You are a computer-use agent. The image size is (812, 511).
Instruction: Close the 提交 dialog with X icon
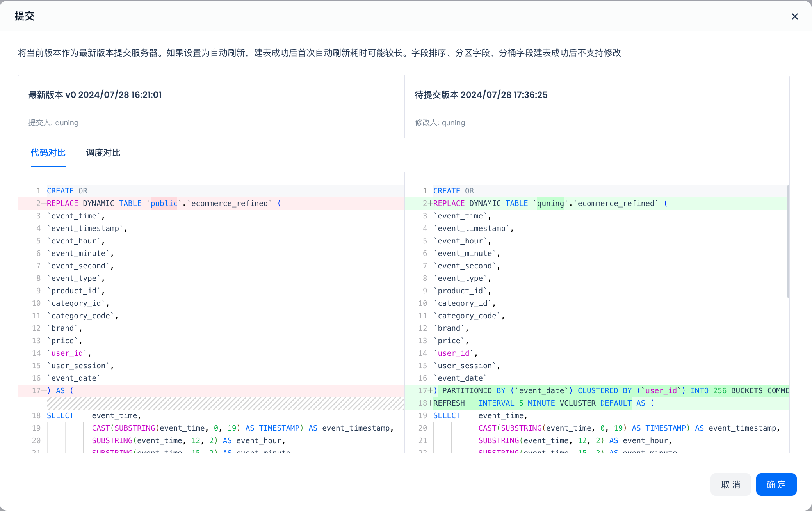click(794, 16)
